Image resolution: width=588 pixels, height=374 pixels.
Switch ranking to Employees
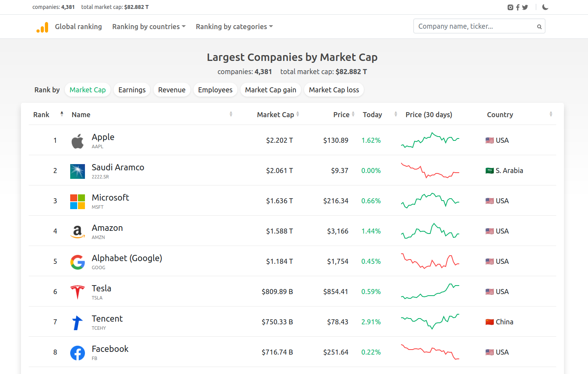[x=215, y=90]
